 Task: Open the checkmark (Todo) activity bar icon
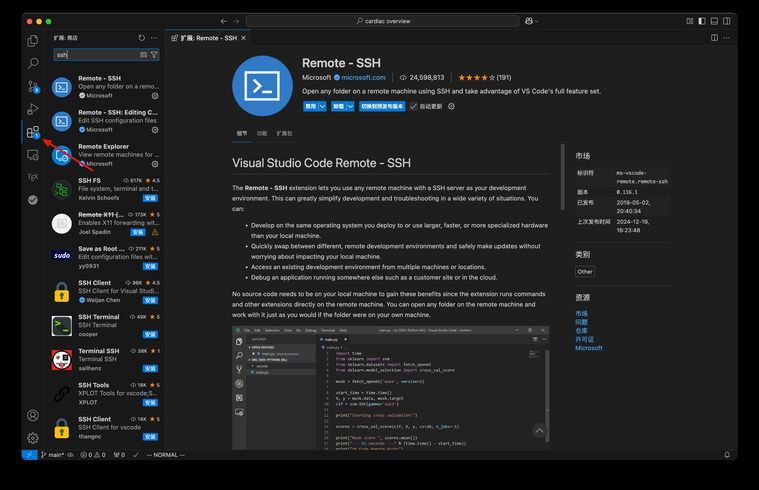pyautogui.click(x=32, y=199)
